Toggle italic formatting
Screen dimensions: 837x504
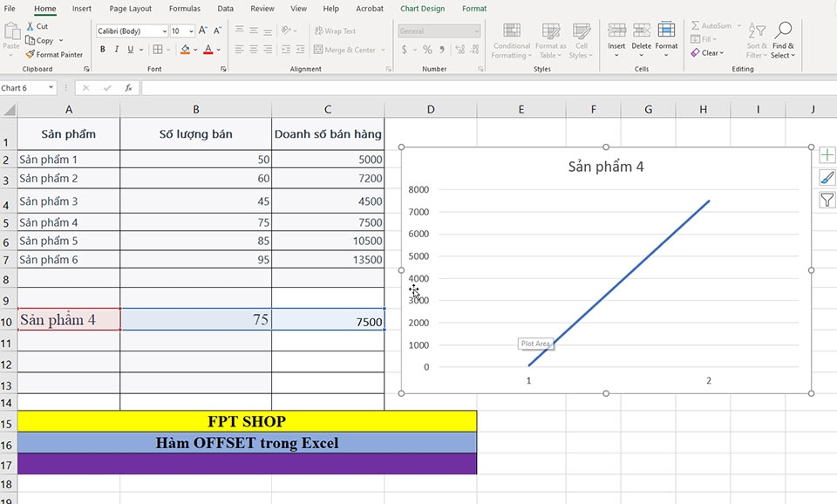(116, 49)
